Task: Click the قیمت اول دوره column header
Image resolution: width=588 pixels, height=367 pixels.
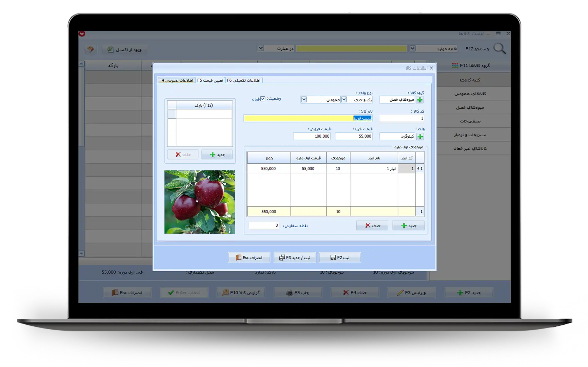Action: (x=308, y=158)
